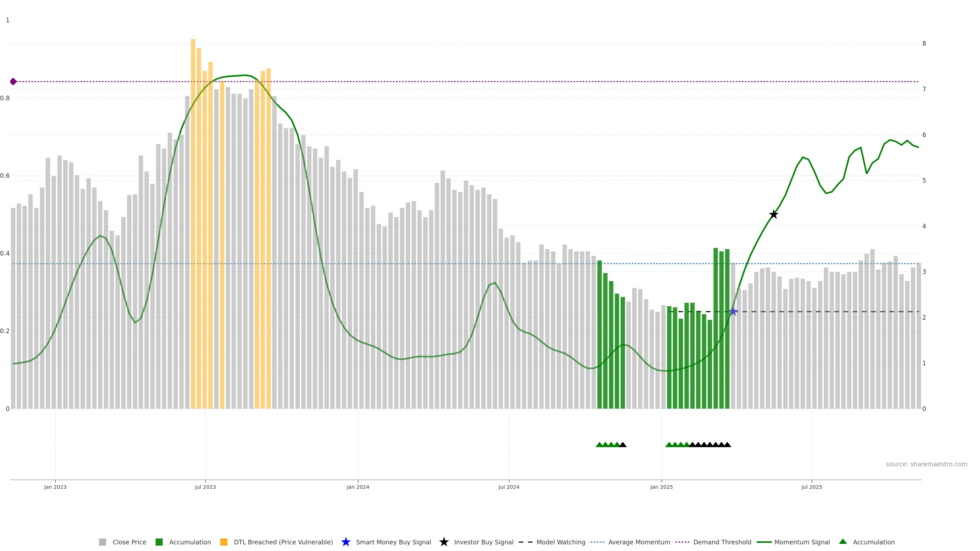Click the orange DTL Breached legend square
Image resolution: width=980 pixels, height=551 pixels.
pyautogui.click(x=224, y=542)
